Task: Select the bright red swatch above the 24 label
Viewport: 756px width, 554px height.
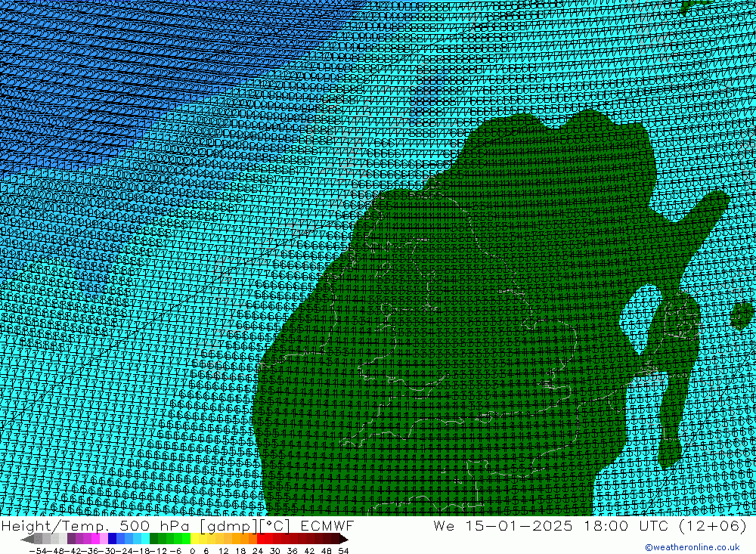Action: click(261, 539)
